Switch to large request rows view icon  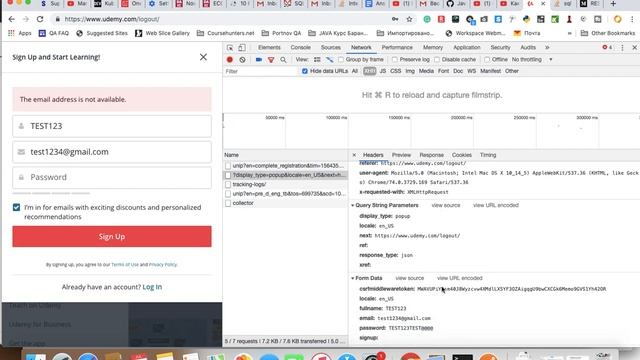tap(317, 60)
